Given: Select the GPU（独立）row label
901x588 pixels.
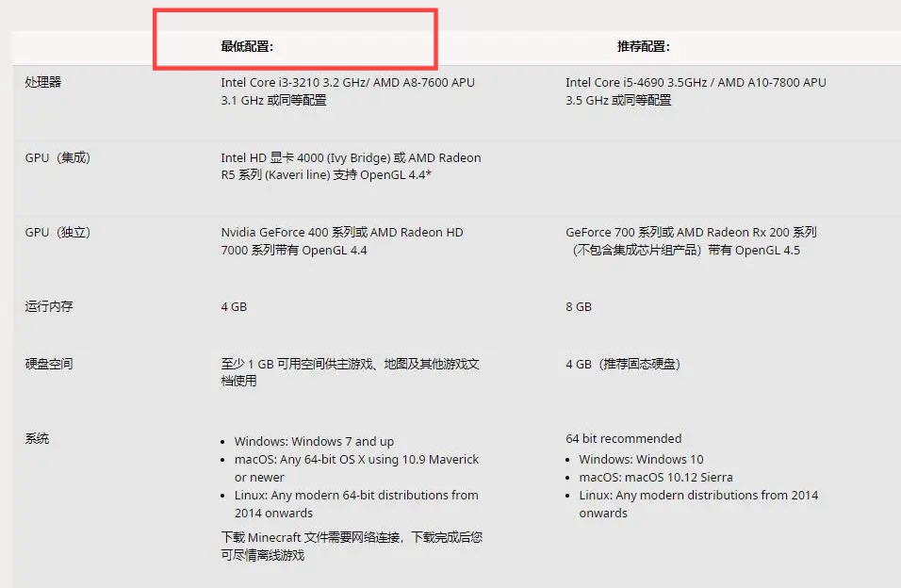Looking at the screenshot, I should [57, 232].
